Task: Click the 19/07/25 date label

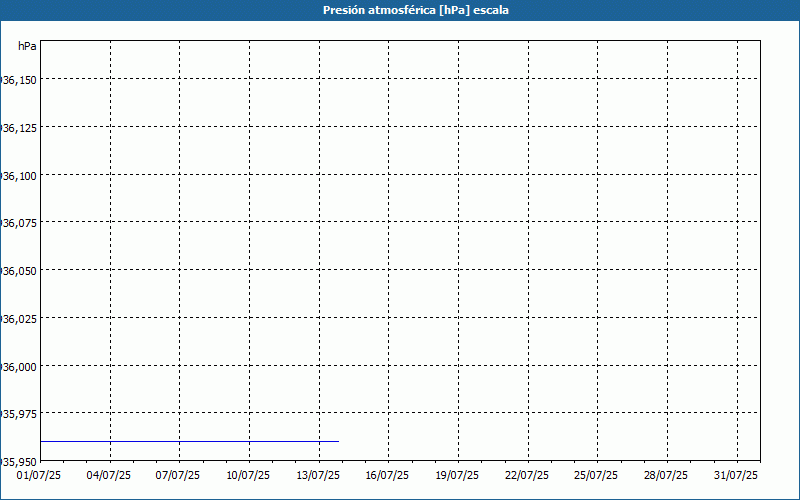Action: coord(457,476)
